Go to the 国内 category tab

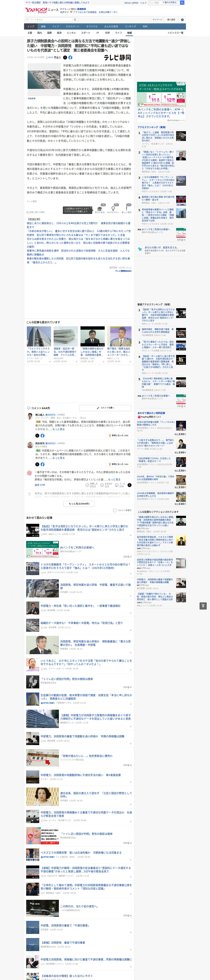click(39, 33)
